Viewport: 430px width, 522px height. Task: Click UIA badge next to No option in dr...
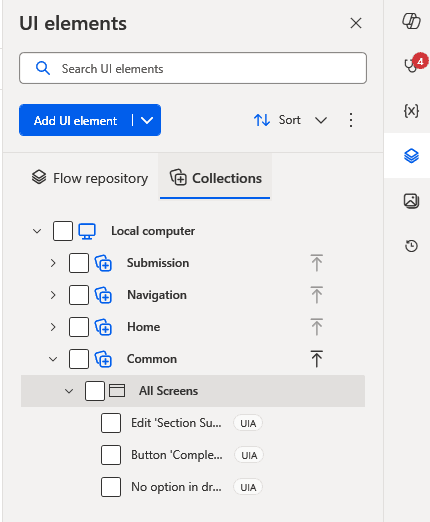(x=248, y=487)
